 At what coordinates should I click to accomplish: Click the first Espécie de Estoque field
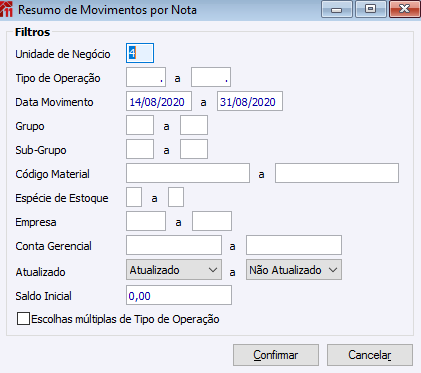tap(134, 197)
